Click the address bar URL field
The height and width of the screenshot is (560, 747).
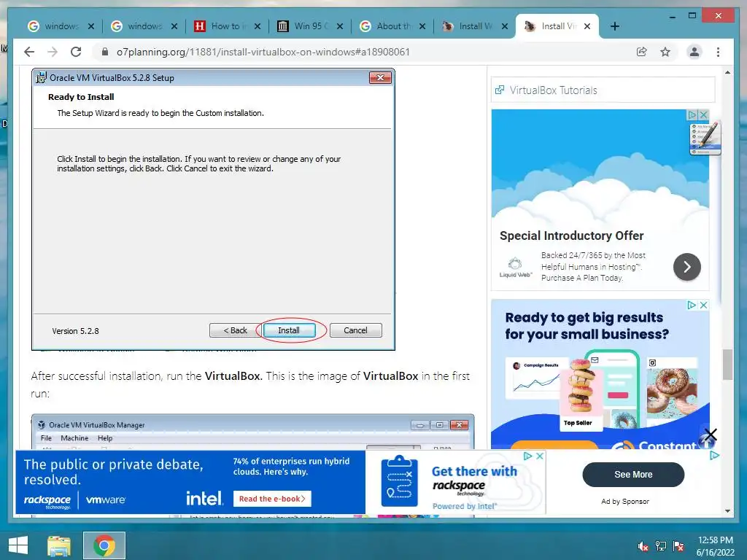point(263,52)
